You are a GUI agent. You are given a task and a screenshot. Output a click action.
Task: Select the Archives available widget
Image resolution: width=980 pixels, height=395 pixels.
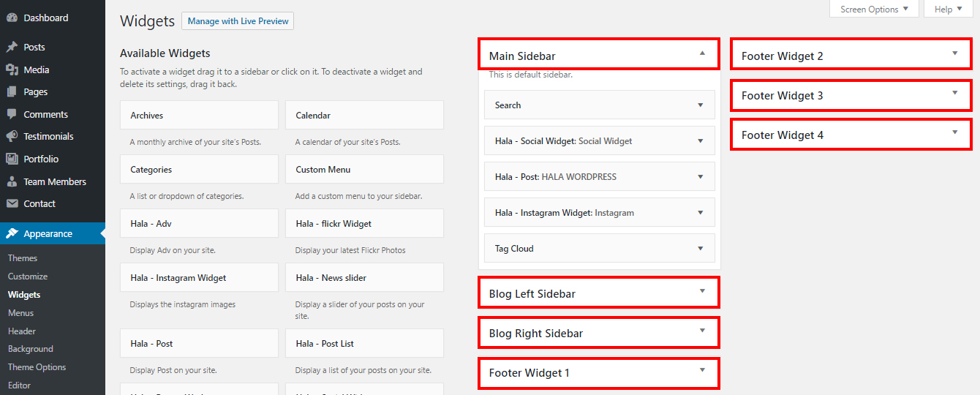point(199,116)
